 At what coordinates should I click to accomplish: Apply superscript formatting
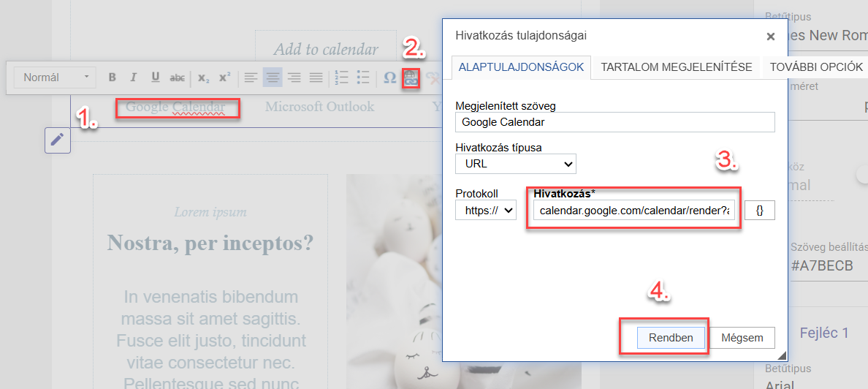pos(224,78)
